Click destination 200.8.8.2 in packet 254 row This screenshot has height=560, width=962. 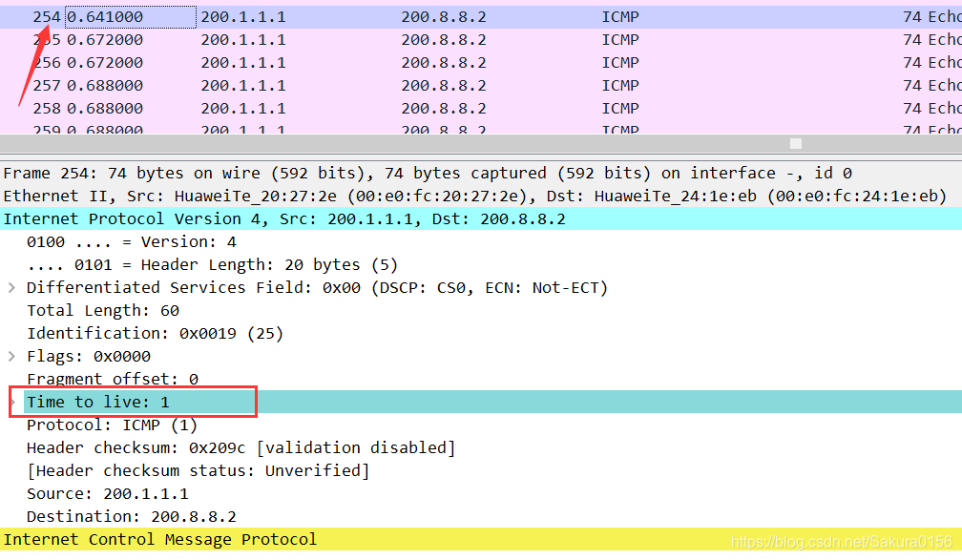444,17
